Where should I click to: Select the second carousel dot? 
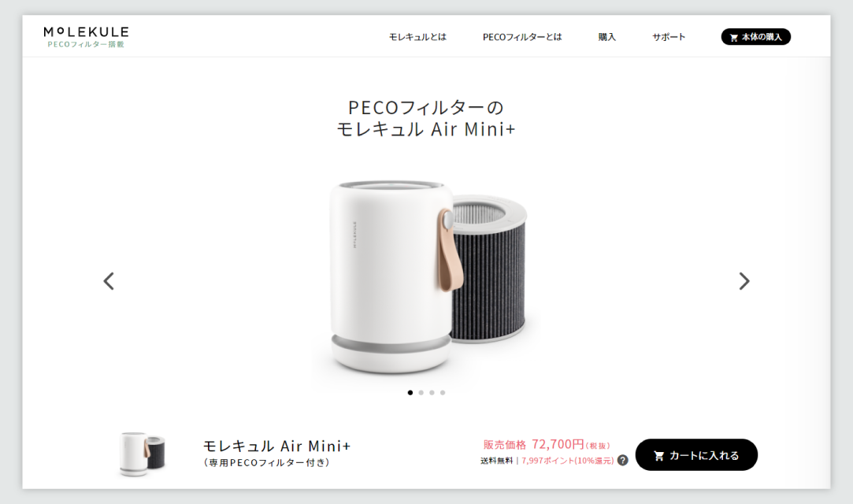click(421, 392)
